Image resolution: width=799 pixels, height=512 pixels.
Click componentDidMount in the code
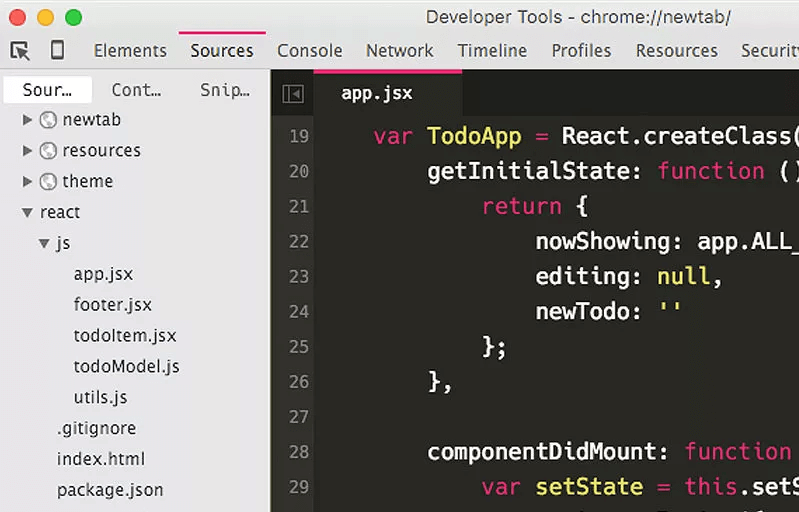click(543, 452)
